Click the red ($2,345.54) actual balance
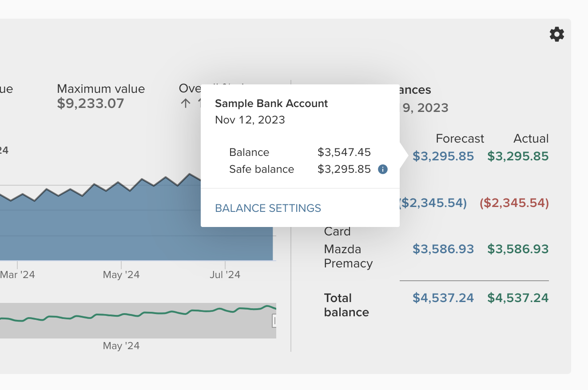Image resolution: width=588 pixels, height=390 pixels. [514, 203]
